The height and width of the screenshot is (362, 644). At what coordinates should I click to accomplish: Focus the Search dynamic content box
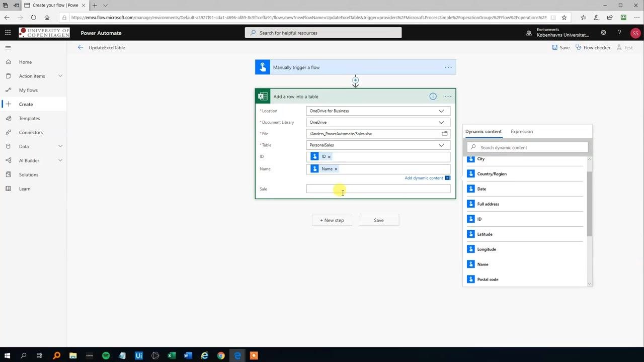(527, 147)
